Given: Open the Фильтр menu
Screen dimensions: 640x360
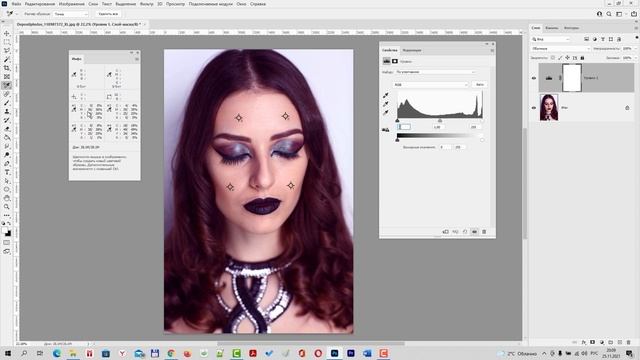Looking at the screenshot, I should 147,4.
